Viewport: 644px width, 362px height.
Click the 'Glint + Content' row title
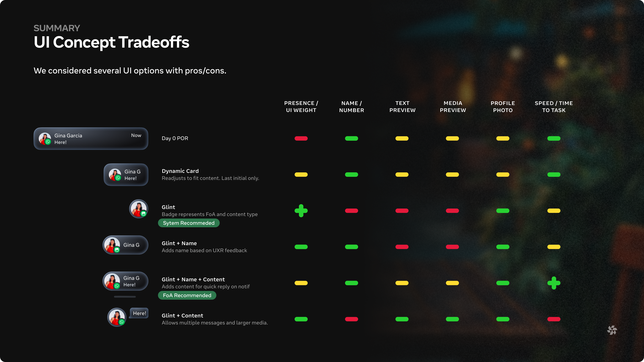tap(182, 316)
